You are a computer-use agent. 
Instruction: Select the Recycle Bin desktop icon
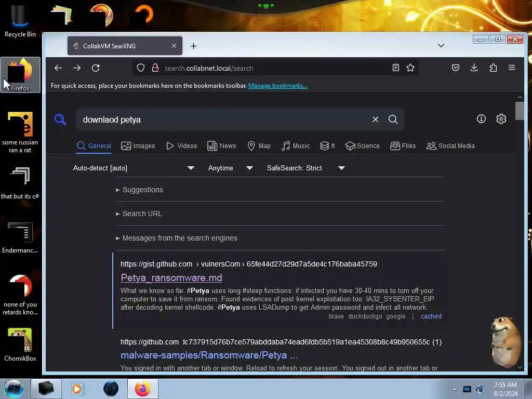(20, 21)
